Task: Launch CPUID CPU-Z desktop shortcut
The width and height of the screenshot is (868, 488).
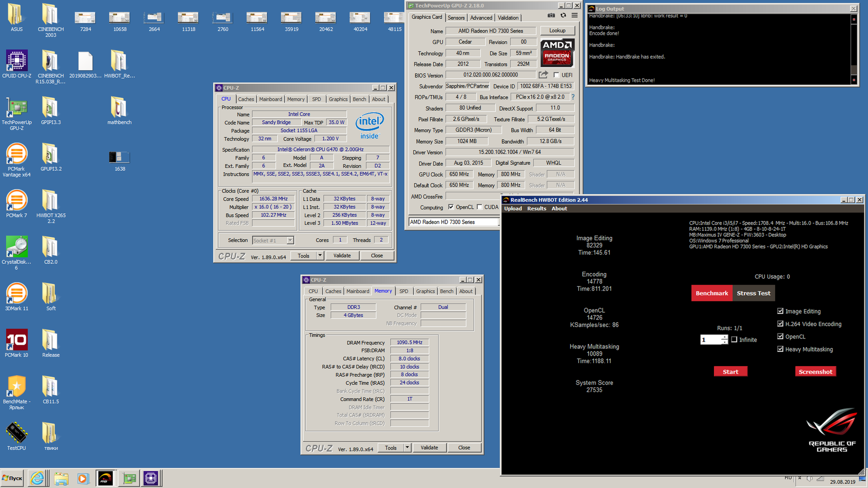Action: [x=17, y=64]
